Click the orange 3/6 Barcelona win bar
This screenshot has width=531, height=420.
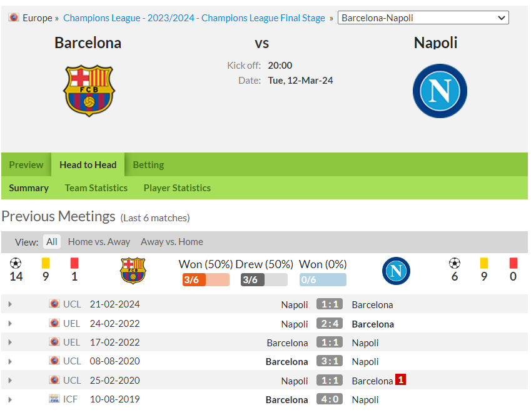click(206, 279)
